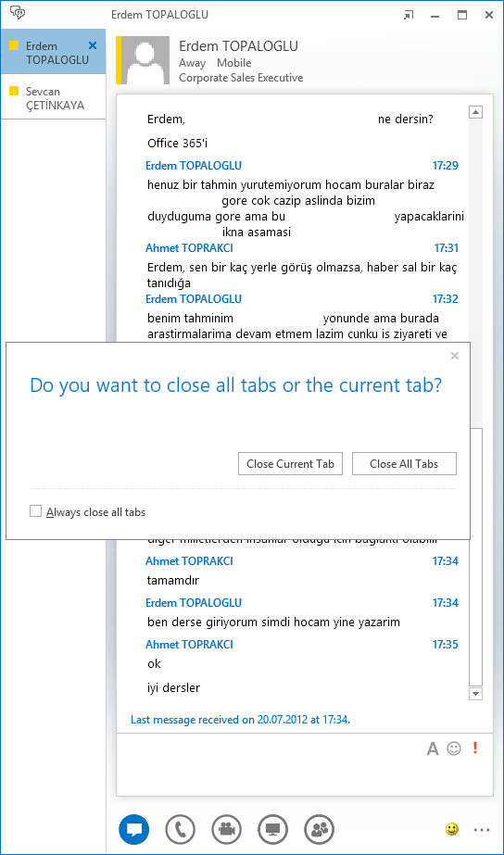Click scroll up arrow in conversation
The width and height of the screenshot is (504, 855).
(x=475, y=112)
